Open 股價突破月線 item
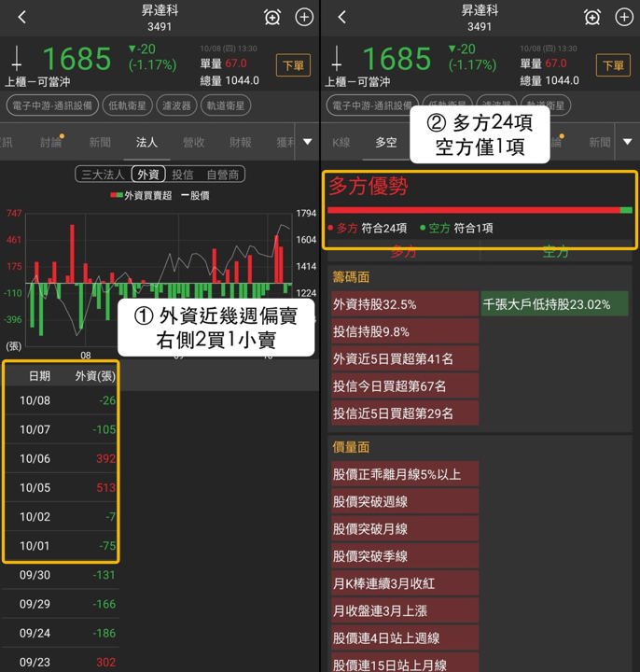This screenshot has height=672, width=640. pos(404,528)
